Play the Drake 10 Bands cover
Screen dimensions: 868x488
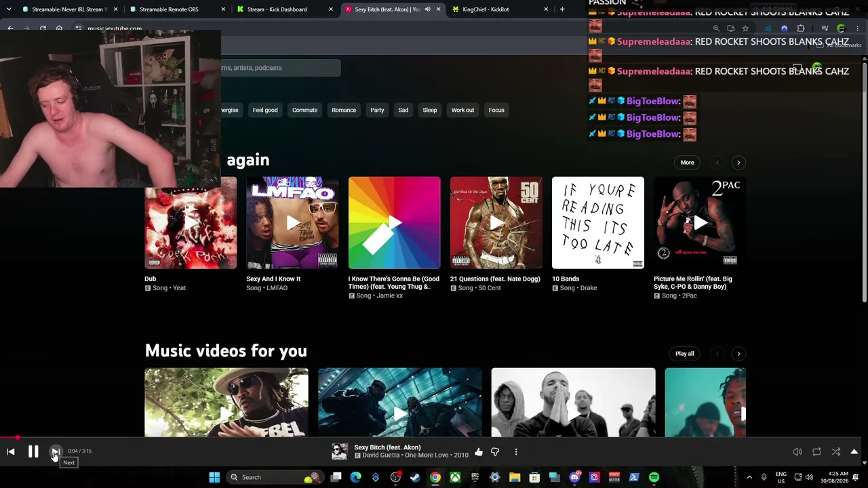[597, 223]
